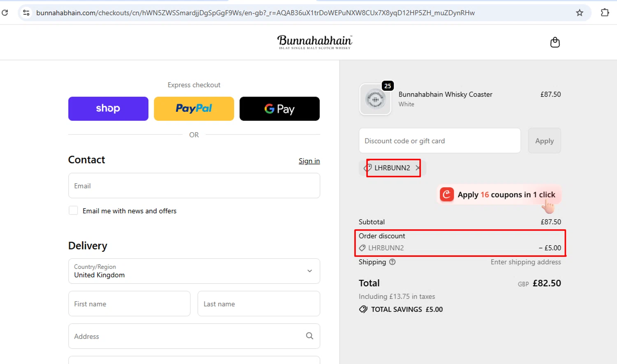Click the Enter shipping address text

[x=526, y=262]
